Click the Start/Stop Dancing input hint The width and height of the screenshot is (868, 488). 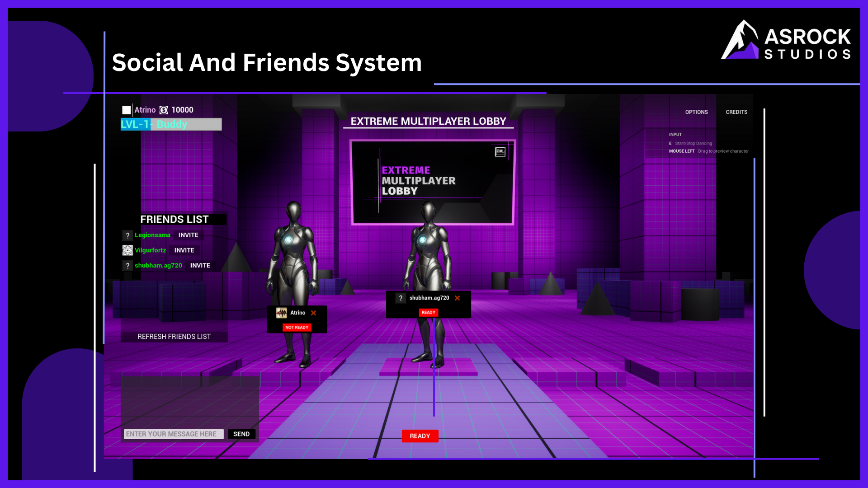tap(693, 143)
